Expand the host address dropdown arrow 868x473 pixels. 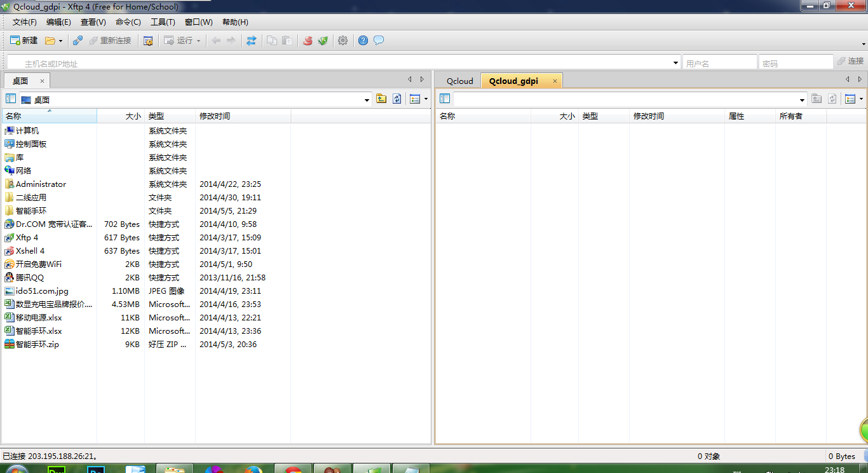pos(676,63)
